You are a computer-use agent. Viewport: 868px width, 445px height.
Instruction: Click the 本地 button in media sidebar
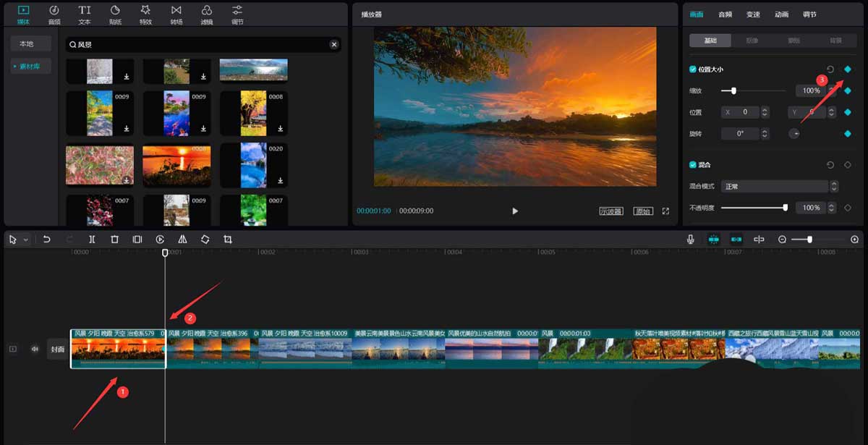coord(27,44)
